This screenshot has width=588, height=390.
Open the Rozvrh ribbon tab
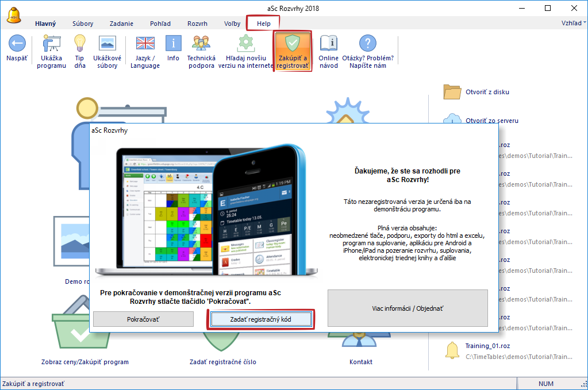197,24
